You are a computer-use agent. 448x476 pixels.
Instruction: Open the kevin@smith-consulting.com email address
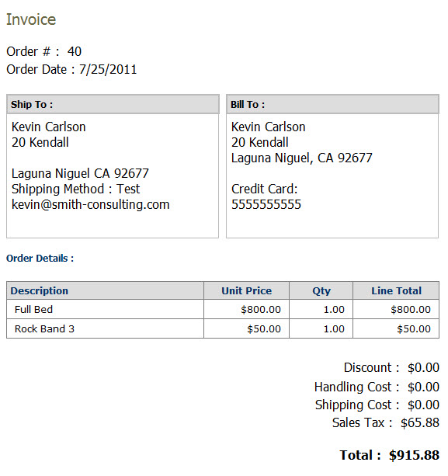pos(90,204)
